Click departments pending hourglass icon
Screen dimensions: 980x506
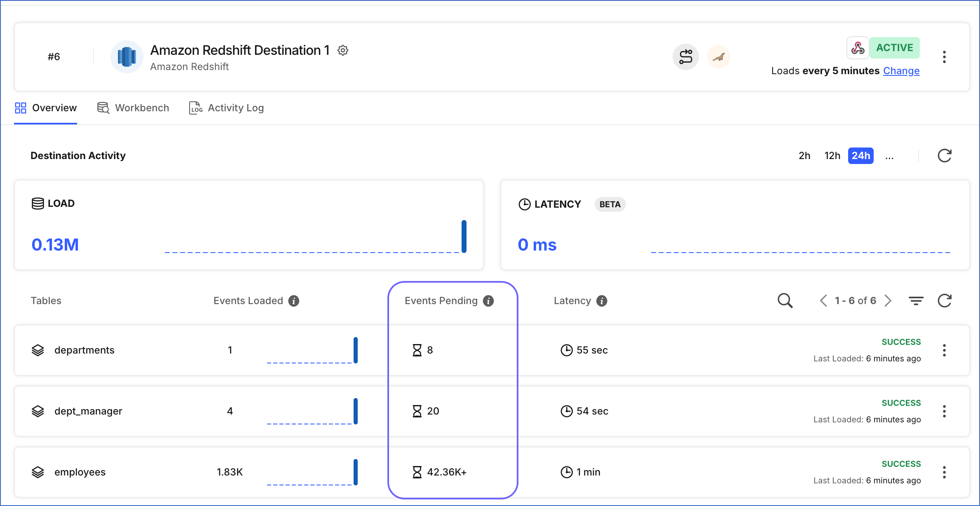click(417, 350)
